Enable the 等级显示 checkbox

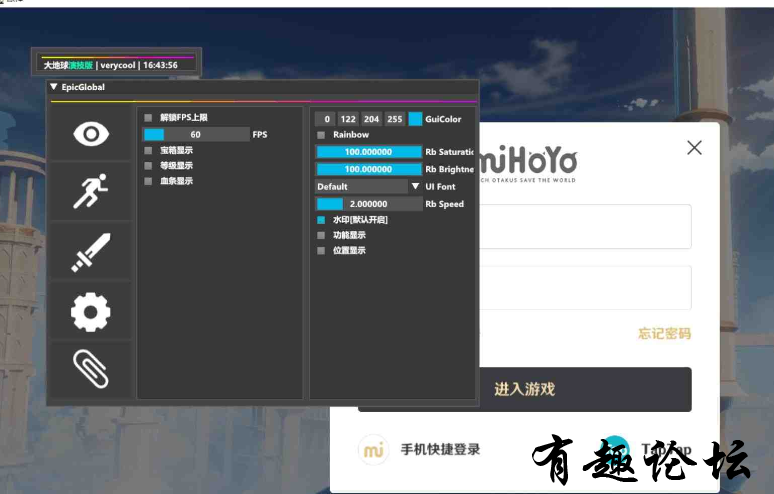148,166
